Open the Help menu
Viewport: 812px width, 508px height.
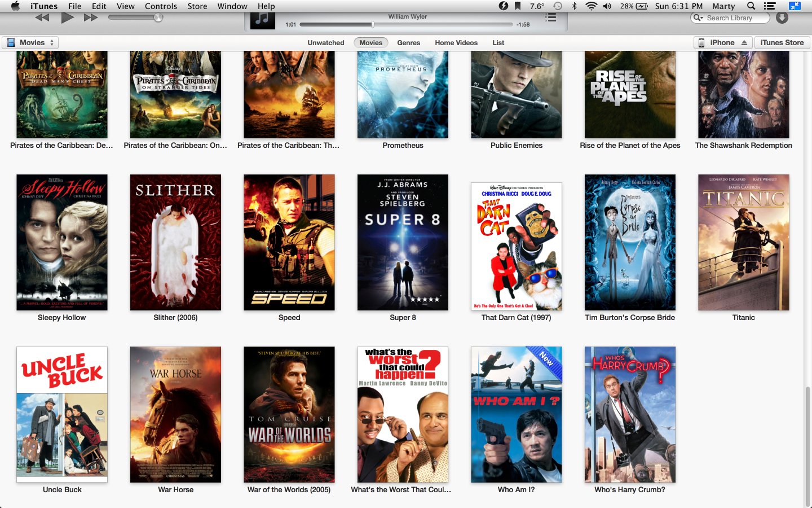pyautogui.click(x=266, y=6)
